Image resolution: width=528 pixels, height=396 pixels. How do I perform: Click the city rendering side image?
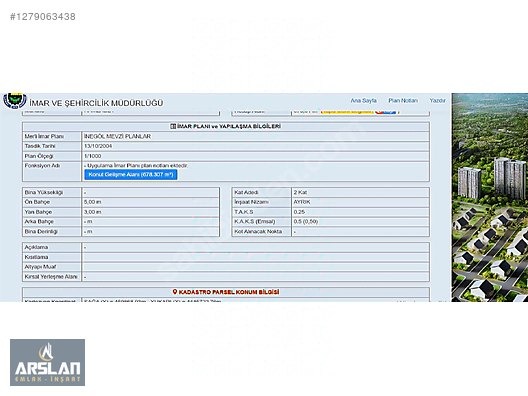490,197
